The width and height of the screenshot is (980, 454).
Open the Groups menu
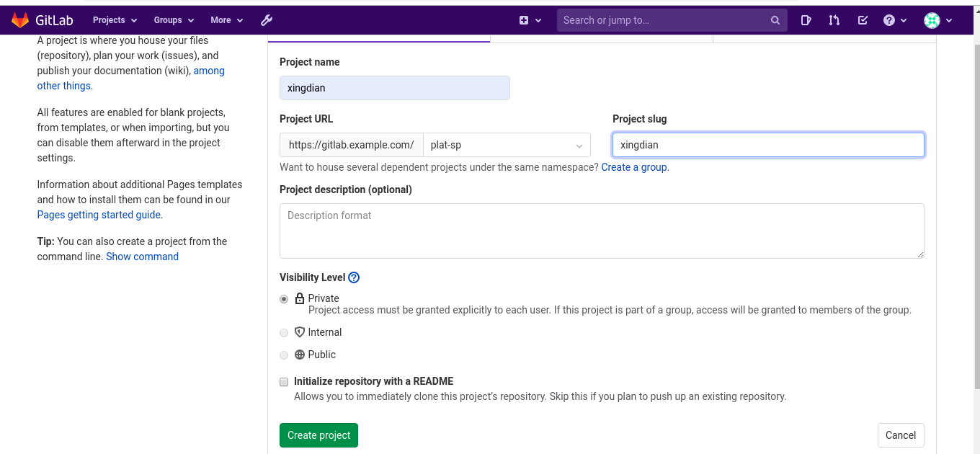174,20
